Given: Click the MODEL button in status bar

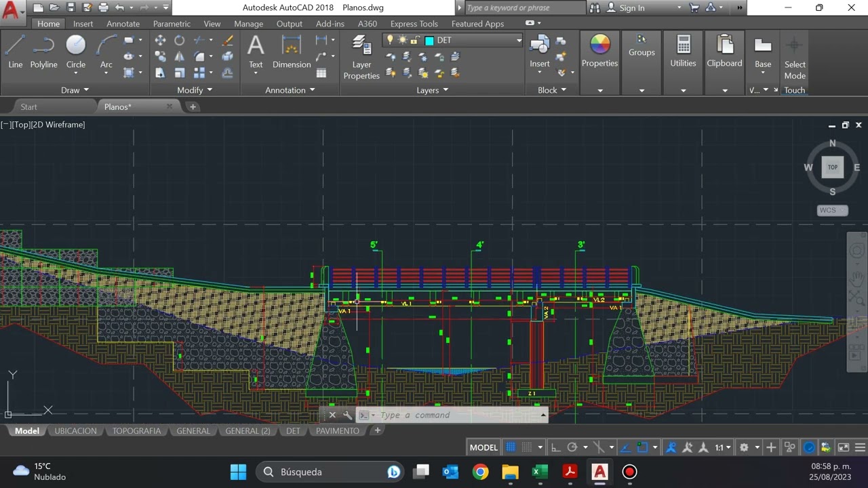Looking at the screenshot, I should [x=484, y=447].
